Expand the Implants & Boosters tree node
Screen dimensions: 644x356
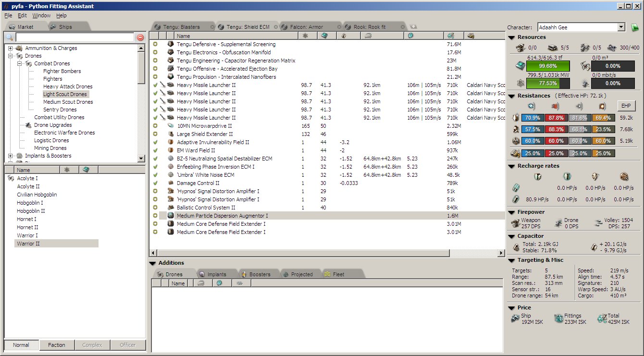(x=11, y=156)
